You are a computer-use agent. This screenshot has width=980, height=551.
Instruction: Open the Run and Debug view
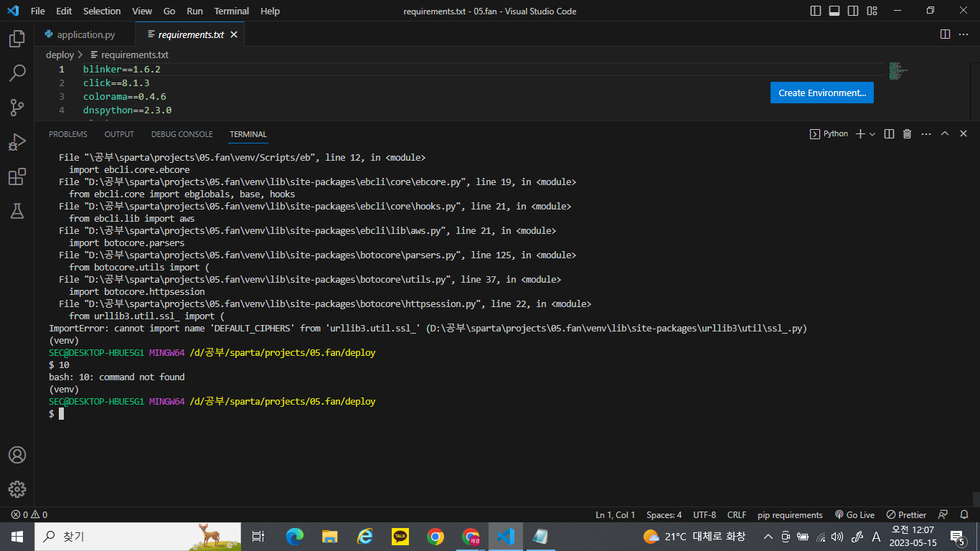click(17, 142)
